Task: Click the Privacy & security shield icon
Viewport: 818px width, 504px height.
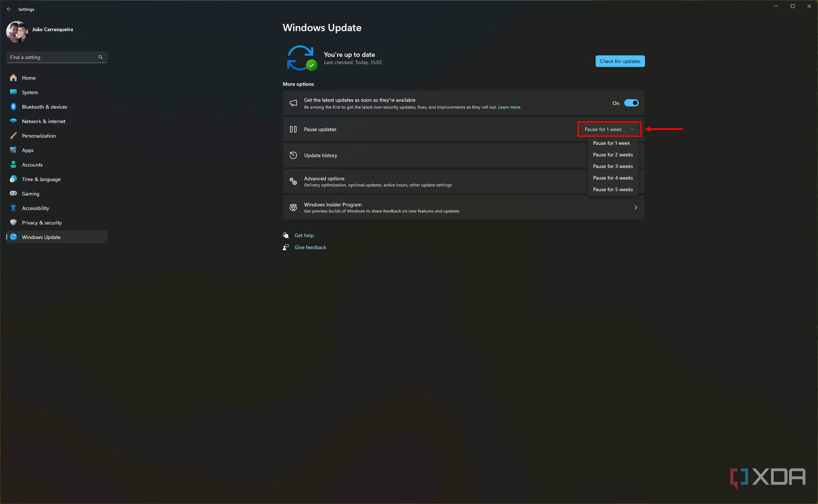Action: click(13, 222)
